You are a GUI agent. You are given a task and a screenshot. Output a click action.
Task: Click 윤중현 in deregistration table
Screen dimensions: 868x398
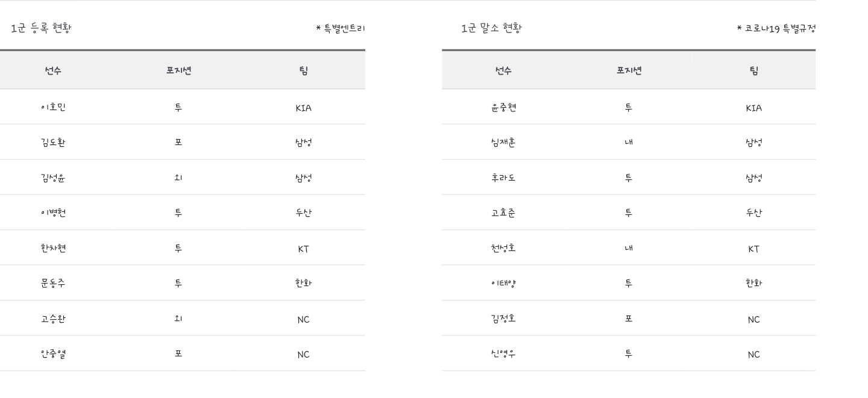(x=503, y=107)
